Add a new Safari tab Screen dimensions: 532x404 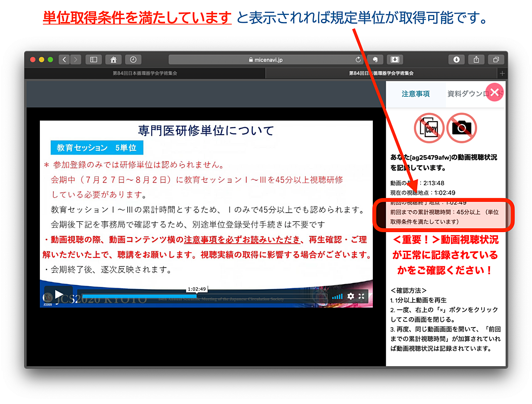[x=502, y=73]
